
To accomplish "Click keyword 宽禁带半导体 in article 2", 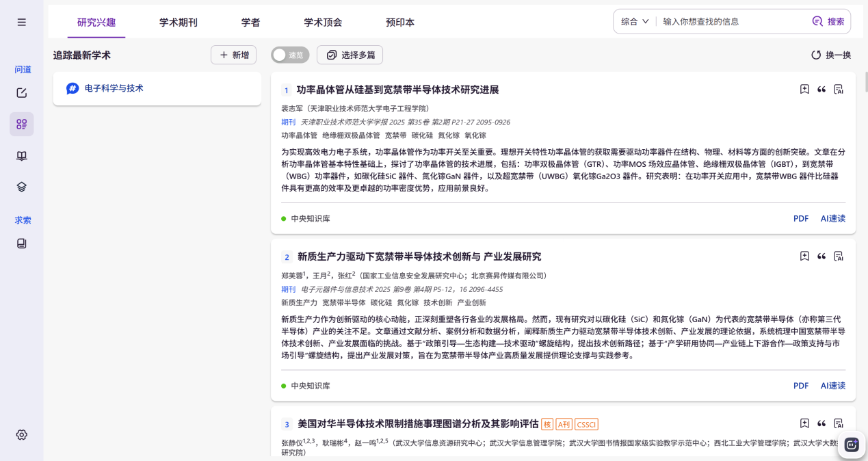I will click(x=344, y=302).
